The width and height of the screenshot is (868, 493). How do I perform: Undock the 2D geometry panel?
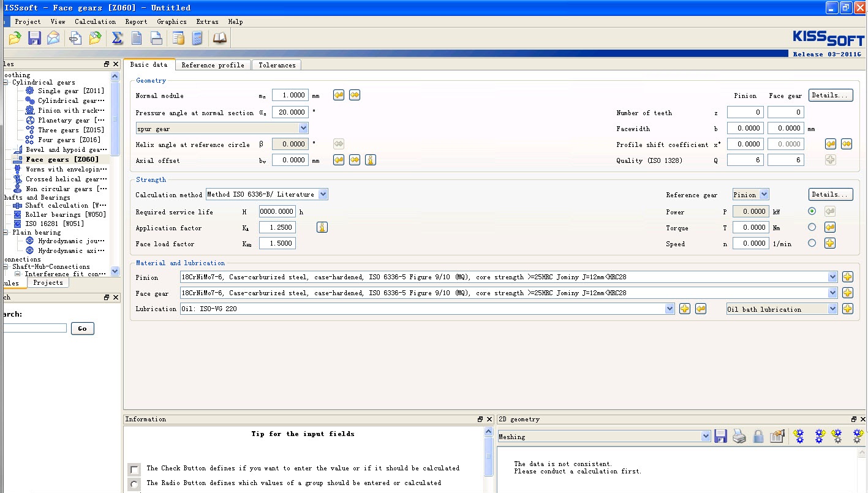tap(854, 420)
